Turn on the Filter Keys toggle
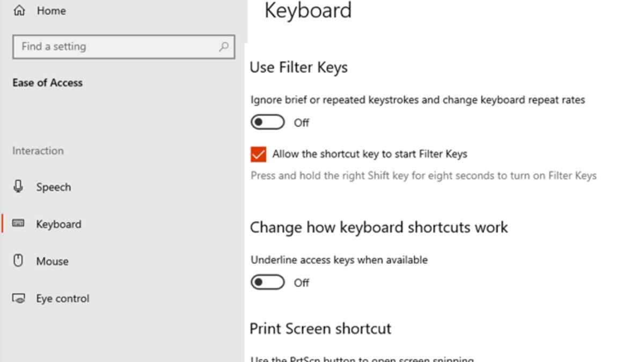This screenshot has width=644, height=362. (x=268, y=123)
